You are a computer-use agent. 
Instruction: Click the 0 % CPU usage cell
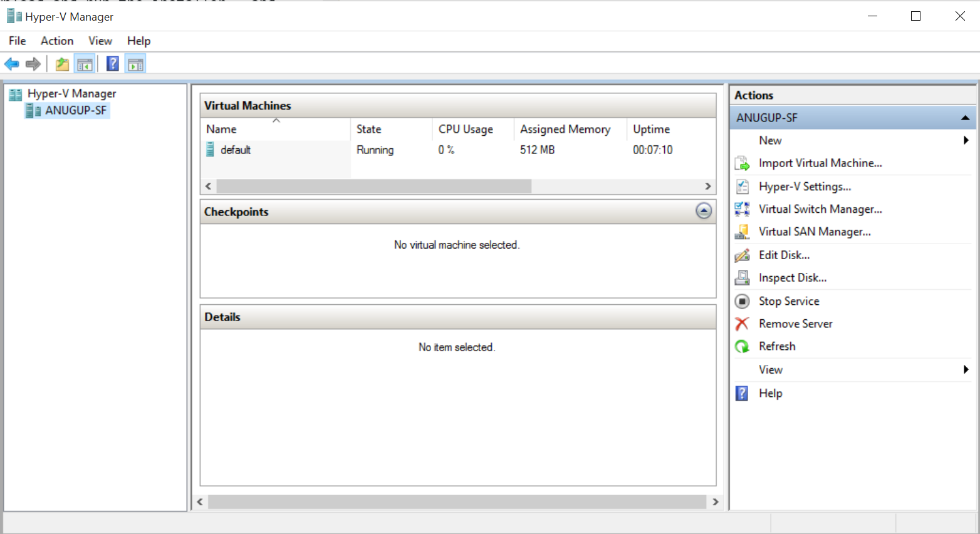click(446, 150)
